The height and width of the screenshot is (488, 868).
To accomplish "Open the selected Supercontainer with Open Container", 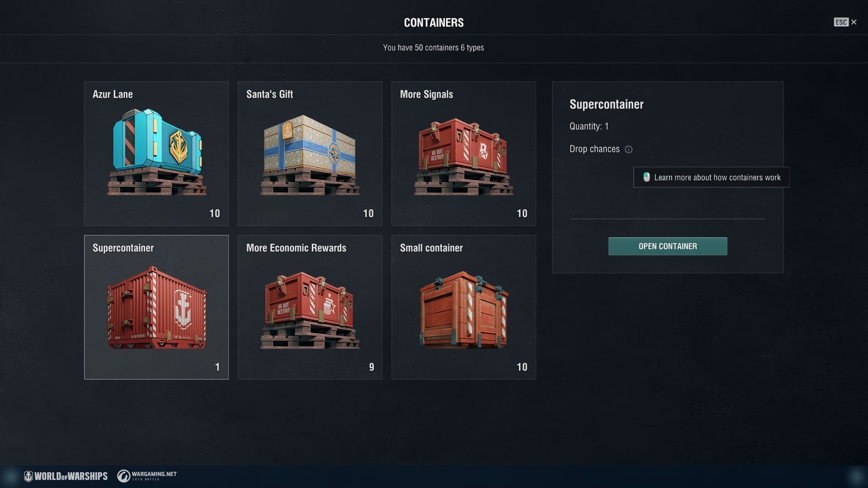I will coord(668,246).
